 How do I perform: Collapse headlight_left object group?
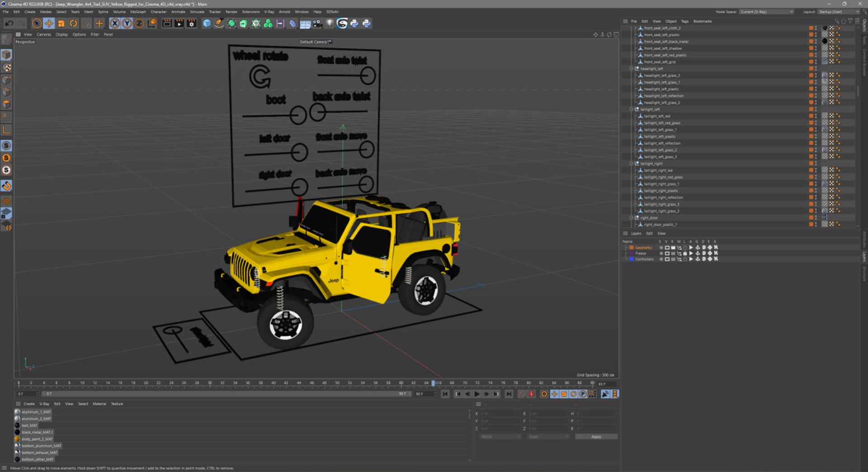pyautogui.click(x=632, y=69)
